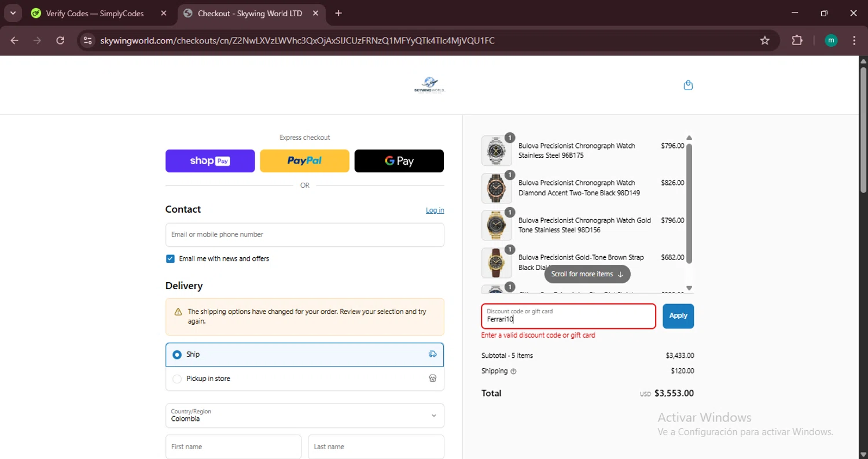Click the store icon in Pickup option
Viewport: 868px width, 459px height.
(432, 379)
